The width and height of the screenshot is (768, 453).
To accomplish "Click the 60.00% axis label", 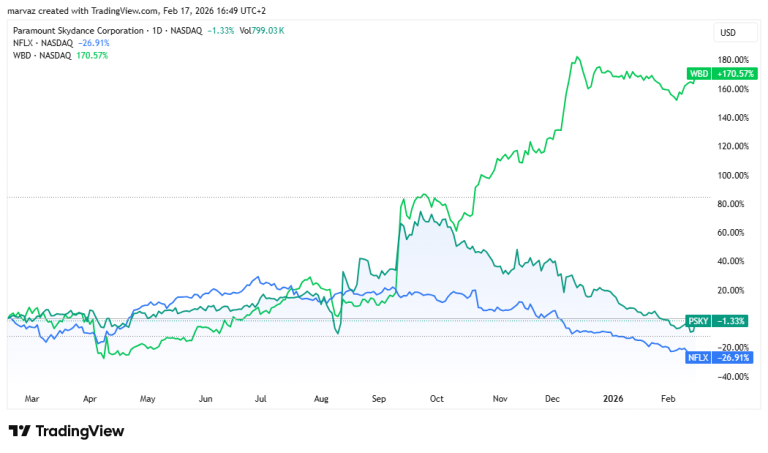I will [731, 233].
